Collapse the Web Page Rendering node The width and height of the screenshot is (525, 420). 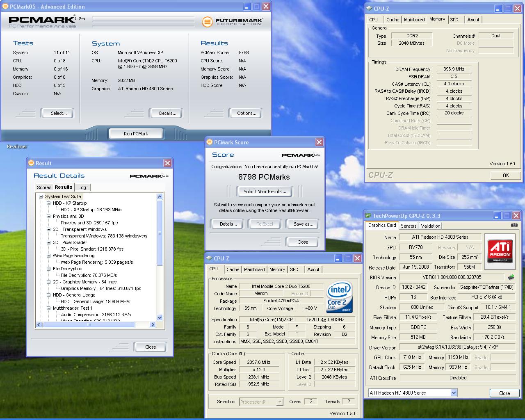[49, 256]
